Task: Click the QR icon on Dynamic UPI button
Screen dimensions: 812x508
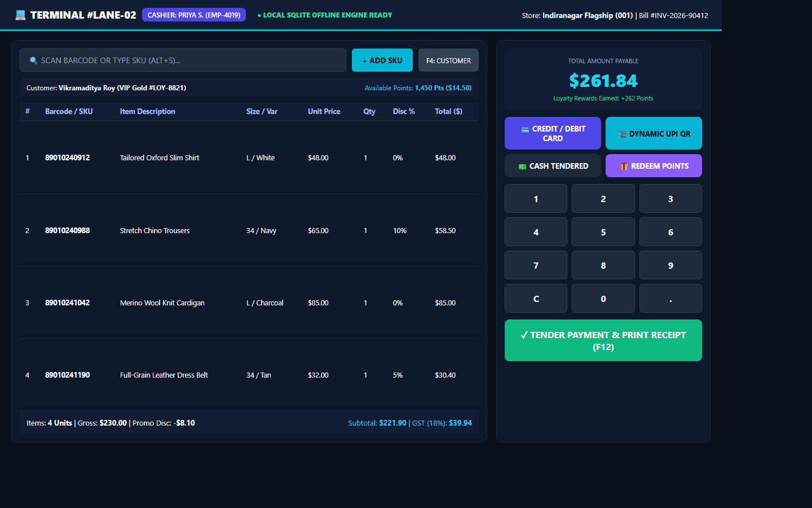Action: click(623, 134)
